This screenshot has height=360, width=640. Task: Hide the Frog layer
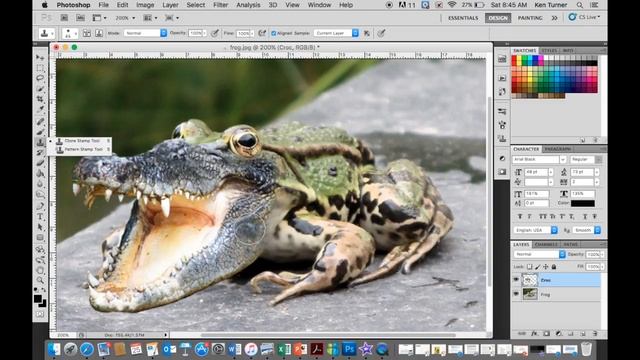(x=516, y=293)
